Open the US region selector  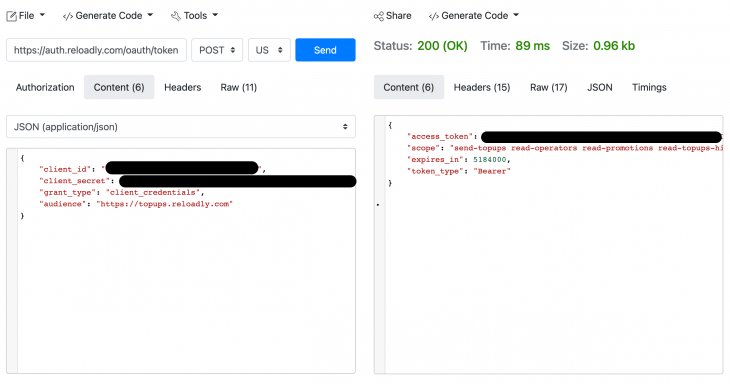point(269,50)
